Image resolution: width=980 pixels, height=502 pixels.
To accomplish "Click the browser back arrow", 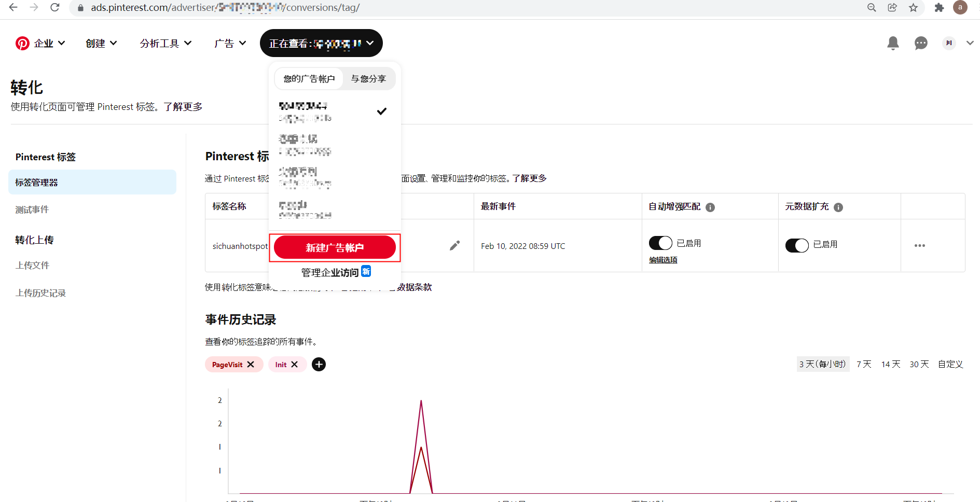I will coord(13,7).
